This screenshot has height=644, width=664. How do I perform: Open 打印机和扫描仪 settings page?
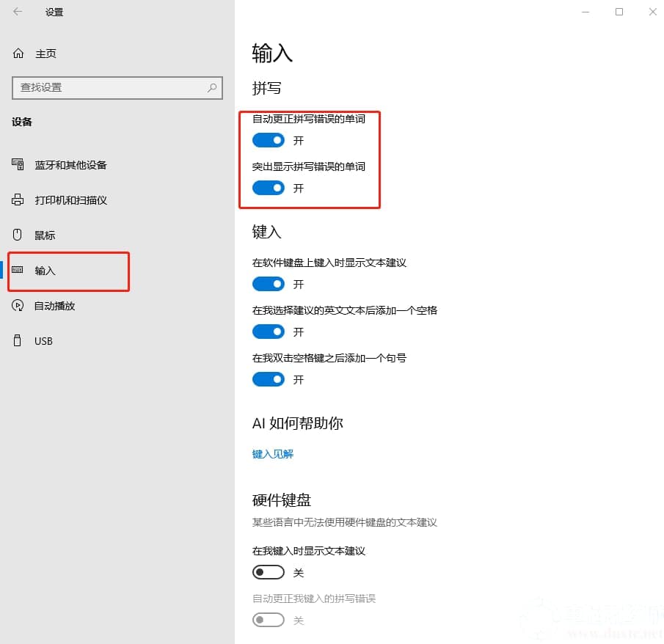tap(70, 200)
